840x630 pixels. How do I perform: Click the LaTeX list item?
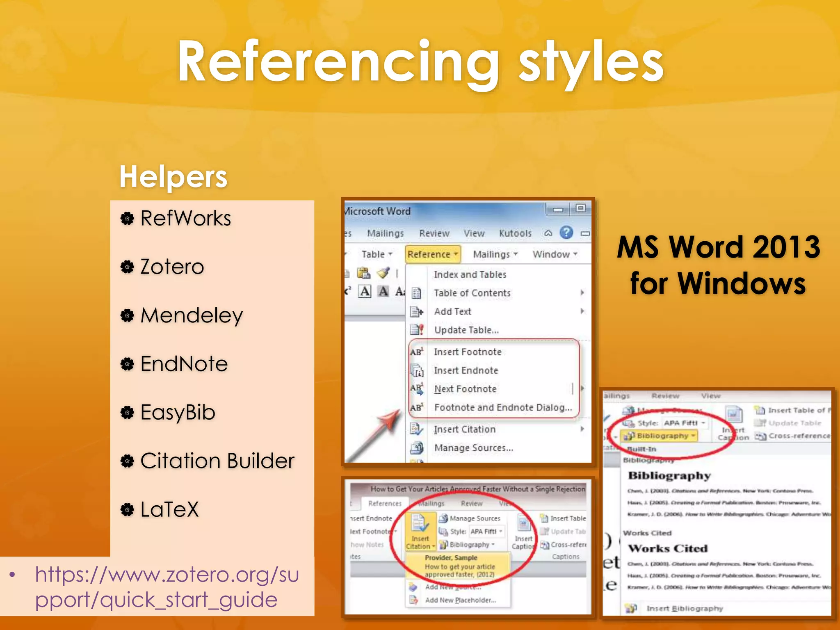coord(169,509)
